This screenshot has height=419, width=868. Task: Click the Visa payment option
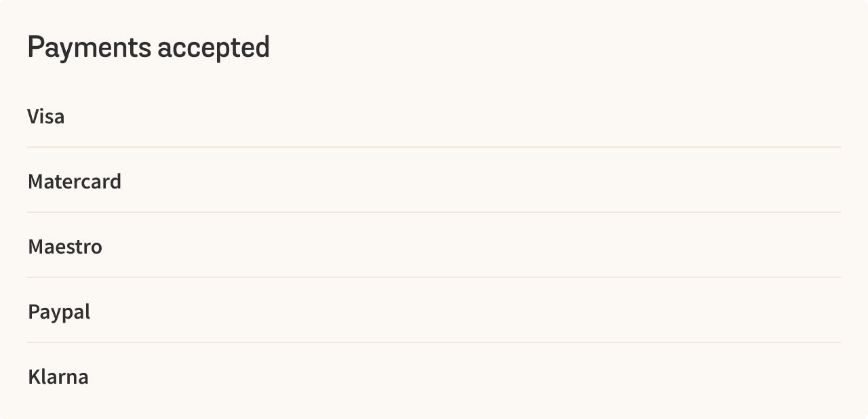click(x=434, y=116)
